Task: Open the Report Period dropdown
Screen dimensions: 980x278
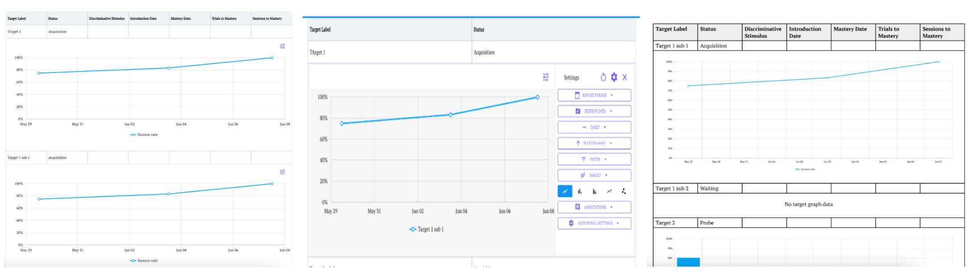Action: (594, 95)
